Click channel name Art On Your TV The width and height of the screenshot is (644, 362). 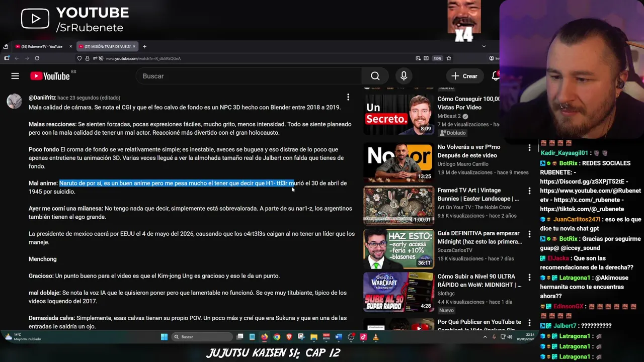coord(474,207)
